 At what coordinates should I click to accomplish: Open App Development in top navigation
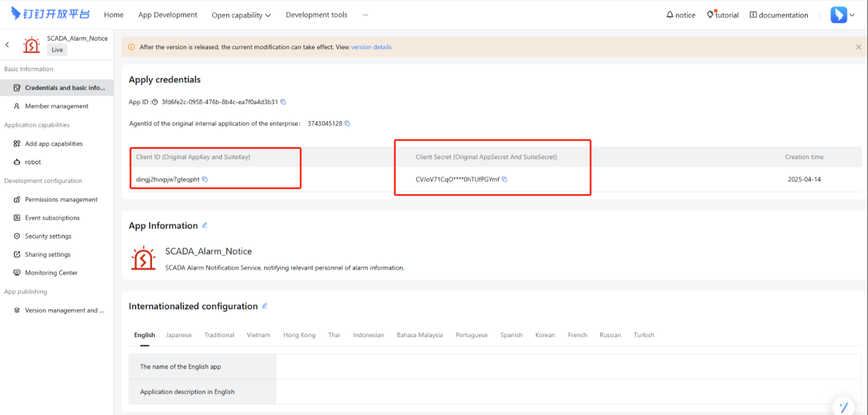click(x=167, y=15)
